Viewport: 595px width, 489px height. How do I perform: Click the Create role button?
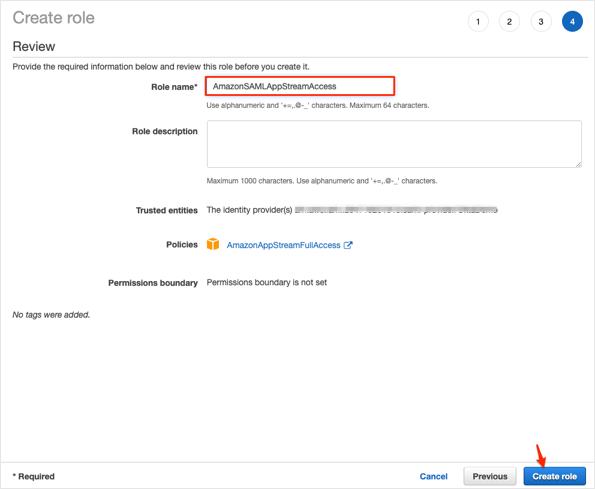[554, 476]
